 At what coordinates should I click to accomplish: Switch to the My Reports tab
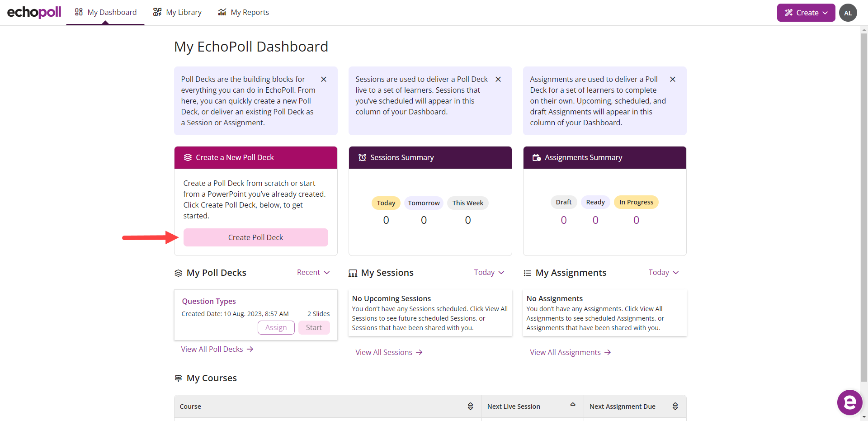tap(249, 12)
